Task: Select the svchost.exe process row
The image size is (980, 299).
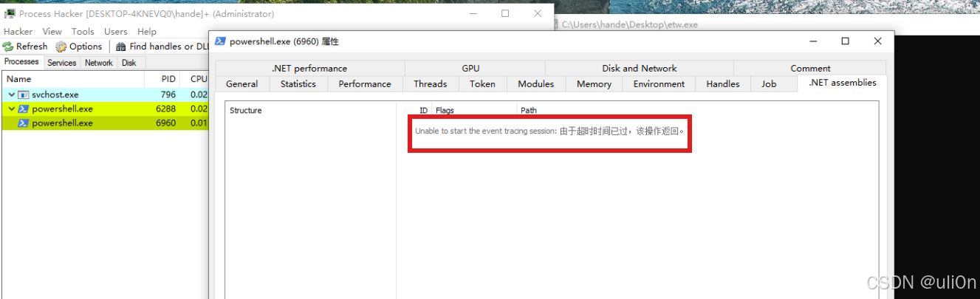Action: point(106,94)
